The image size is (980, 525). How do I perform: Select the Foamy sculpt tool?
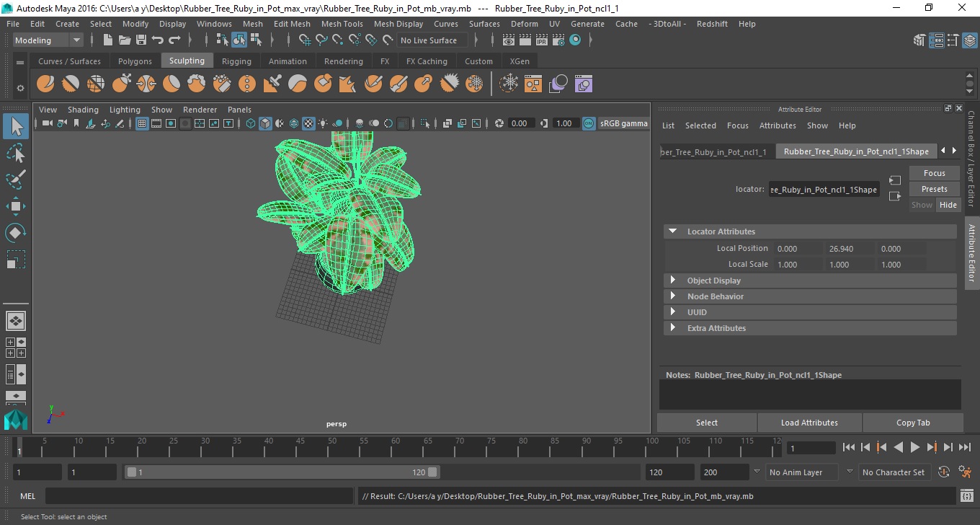coord(197,84)
